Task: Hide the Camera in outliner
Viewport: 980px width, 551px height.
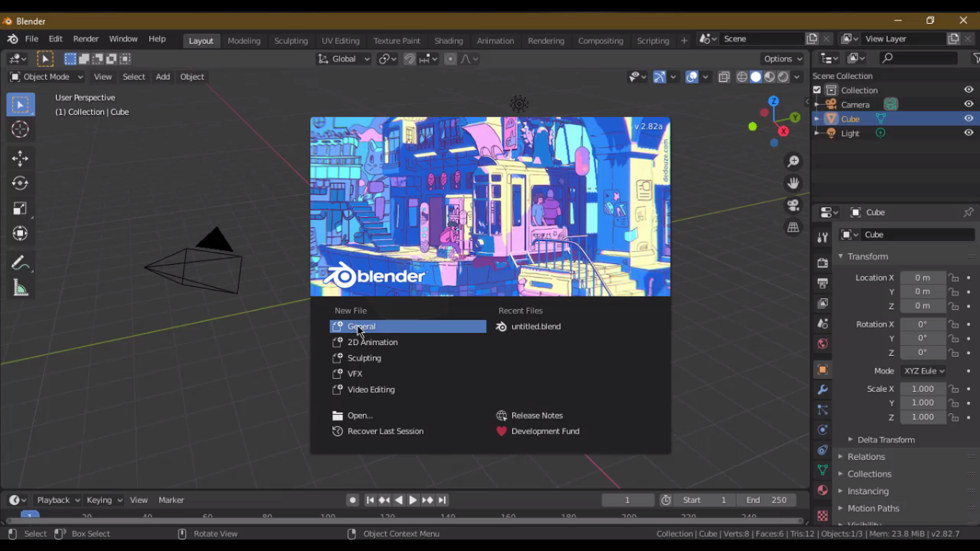Action: click(969, 104)
